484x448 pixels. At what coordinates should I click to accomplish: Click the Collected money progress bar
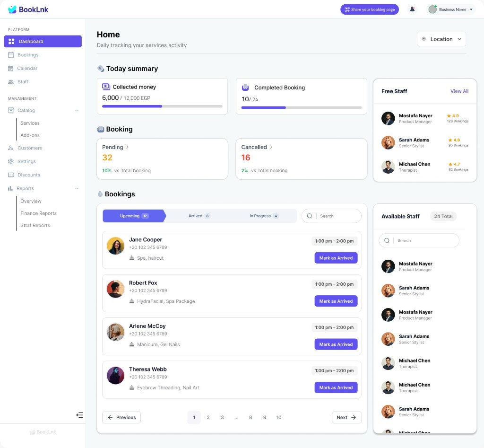pos(162,106)
